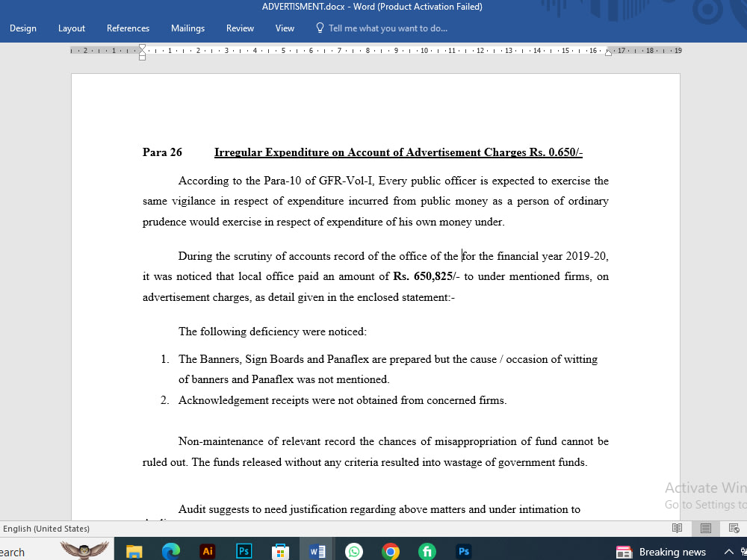Show hidden system tray icons chevron
The height and width of the screenshot is (560, 747).
click(729, 552)
